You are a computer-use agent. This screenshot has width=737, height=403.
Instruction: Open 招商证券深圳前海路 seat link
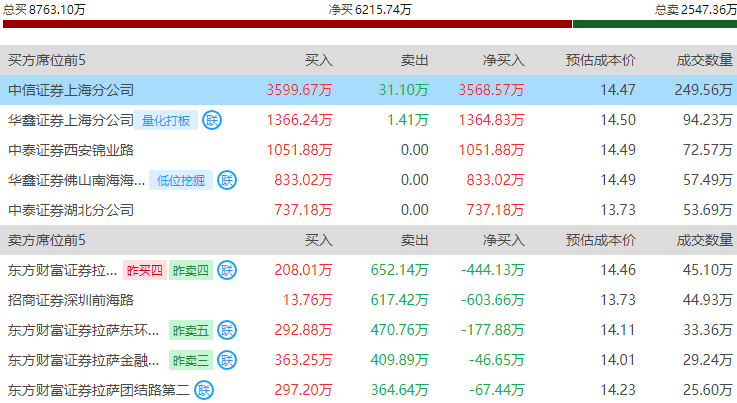coord(70,299)
